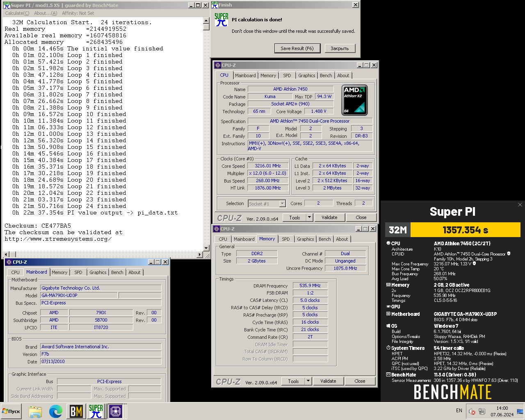The image size is (525, 420).
Task: Open the Super PI taskbar icon
Action: coord(96,411)
